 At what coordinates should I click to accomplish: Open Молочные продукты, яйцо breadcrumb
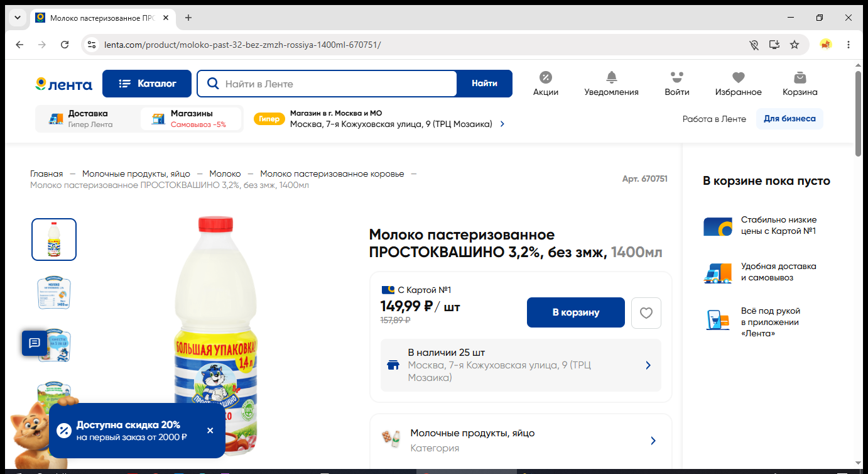[136, 174]
